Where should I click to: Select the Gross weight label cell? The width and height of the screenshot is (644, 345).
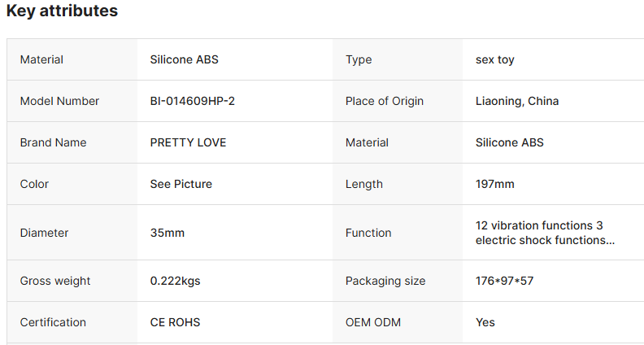[x=55, y=281]
